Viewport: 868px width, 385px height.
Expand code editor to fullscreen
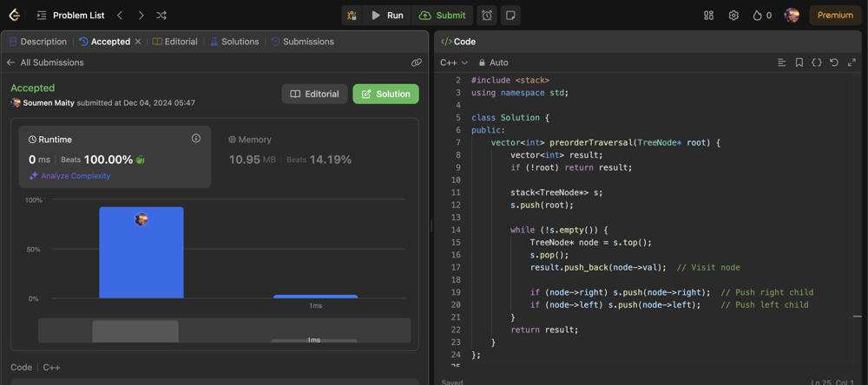[x=852, y=62]
